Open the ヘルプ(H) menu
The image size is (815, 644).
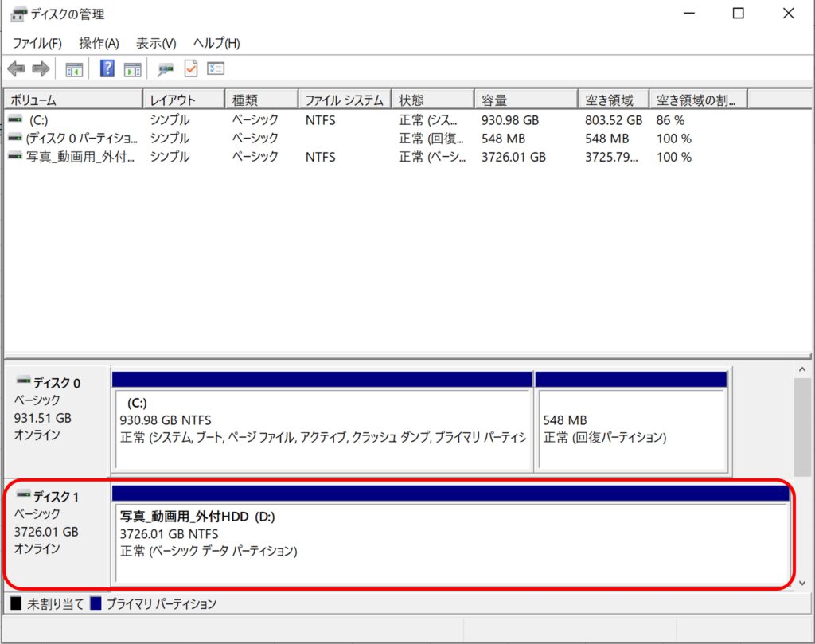click(x=216, y=43)
